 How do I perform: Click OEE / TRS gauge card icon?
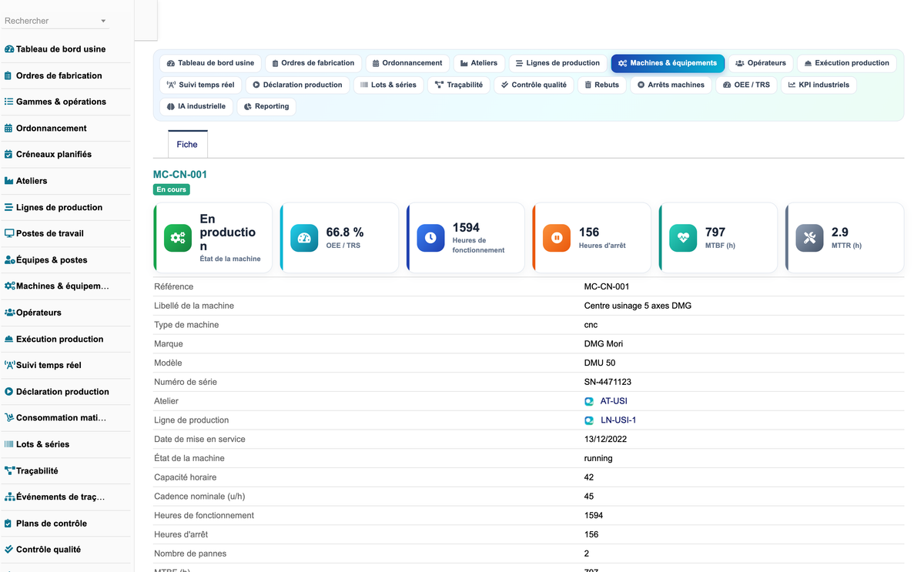click(304, 238)
